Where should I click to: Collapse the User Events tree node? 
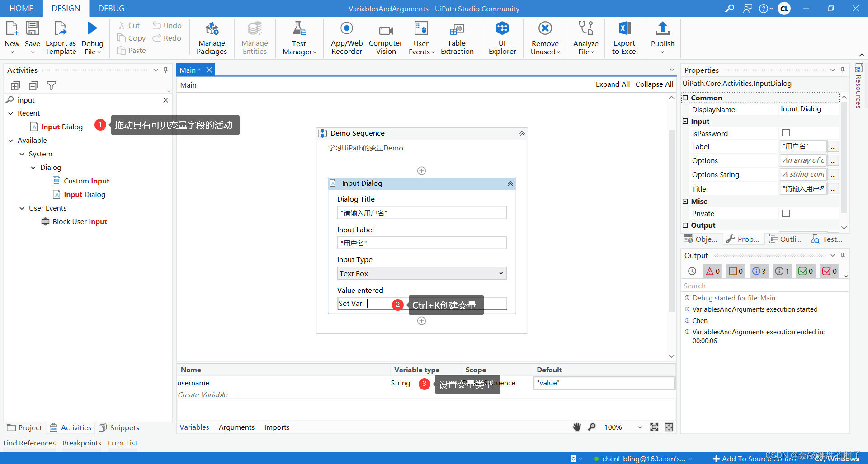[x=22, y=208]
